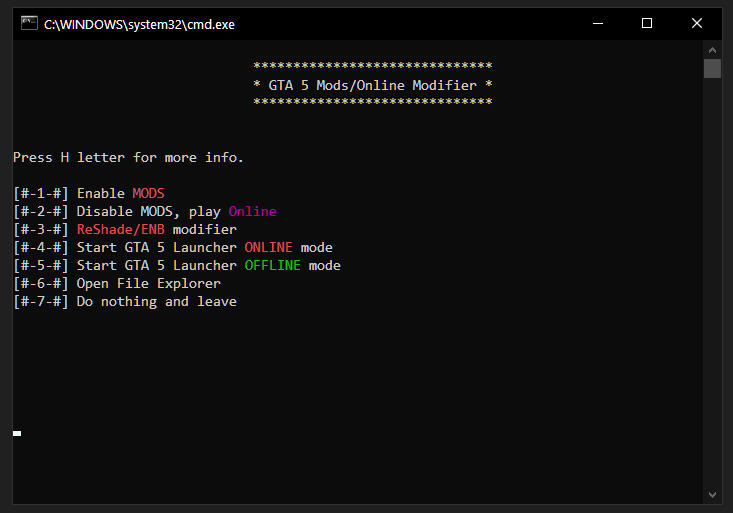Click the [#-1-#] option marker
733x513 pixels.
[x=40, y=193]
